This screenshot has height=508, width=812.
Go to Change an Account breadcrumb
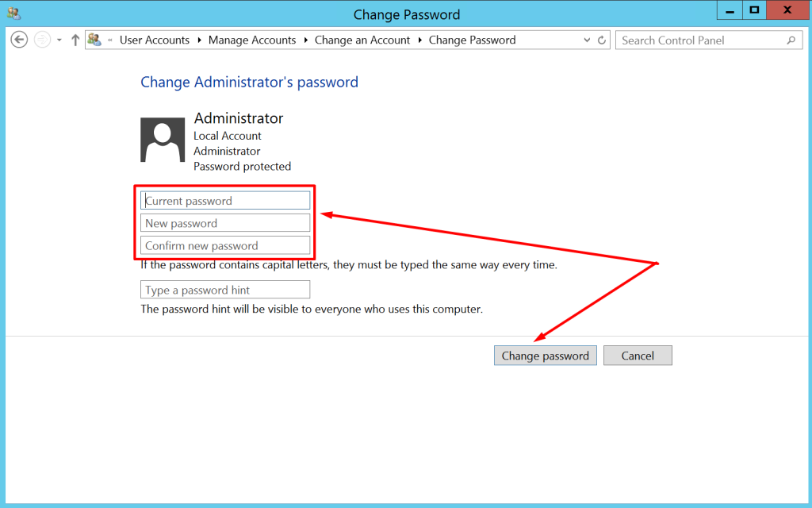(x=362, y=40)
